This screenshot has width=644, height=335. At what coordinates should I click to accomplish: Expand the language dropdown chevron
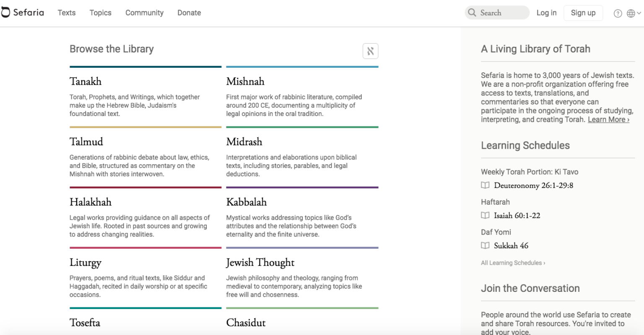pos(639,13)
